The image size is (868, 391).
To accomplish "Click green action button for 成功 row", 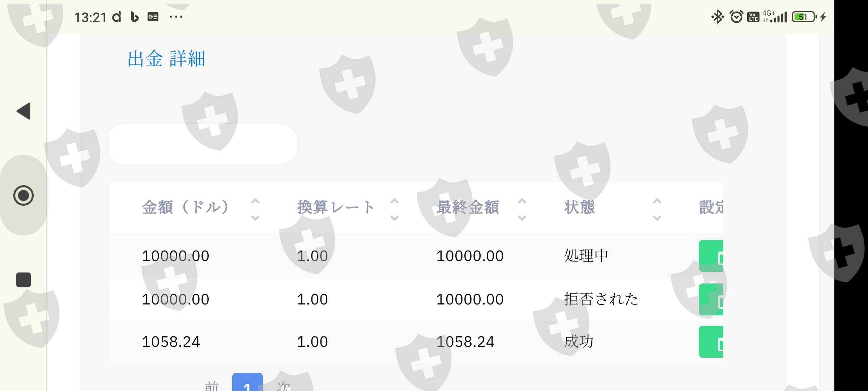I will 711,342.
